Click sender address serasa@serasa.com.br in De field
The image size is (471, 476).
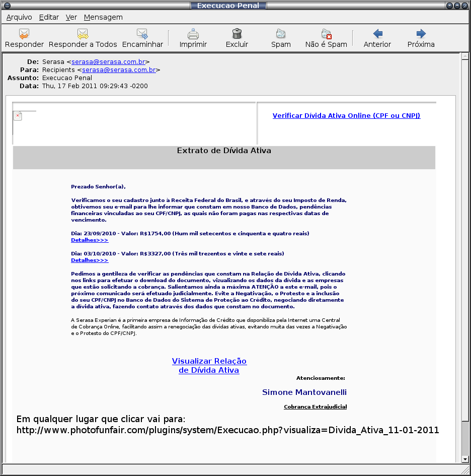pyautogui.click(x=108, y=61)
